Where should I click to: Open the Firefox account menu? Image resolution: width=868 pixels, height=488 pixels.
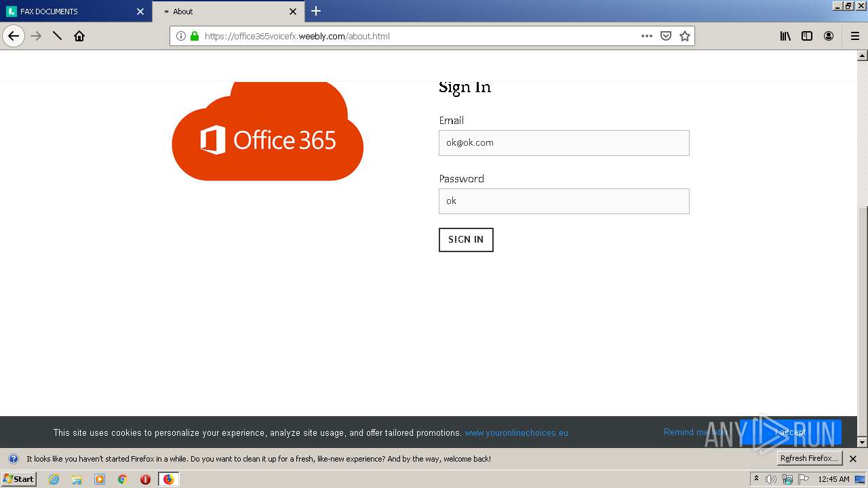tap(829, 36)
